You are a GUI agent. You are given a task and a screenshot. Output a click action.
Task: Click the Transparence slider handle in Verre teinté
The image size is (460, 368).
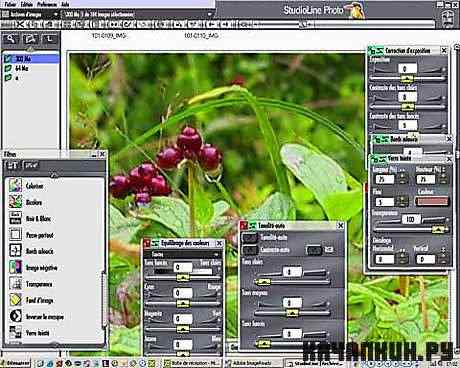(x=438, y=229)
